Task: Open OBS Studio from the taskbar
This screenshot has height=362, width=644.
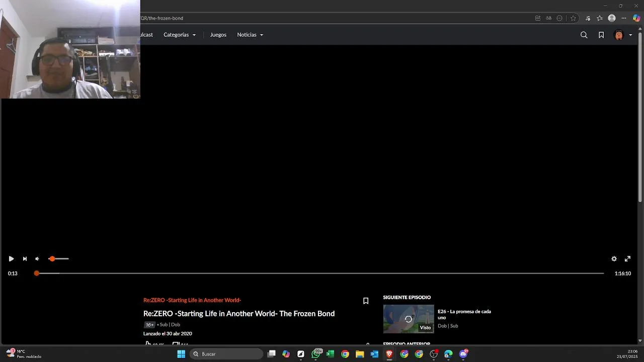Action: tap(434, 354)
